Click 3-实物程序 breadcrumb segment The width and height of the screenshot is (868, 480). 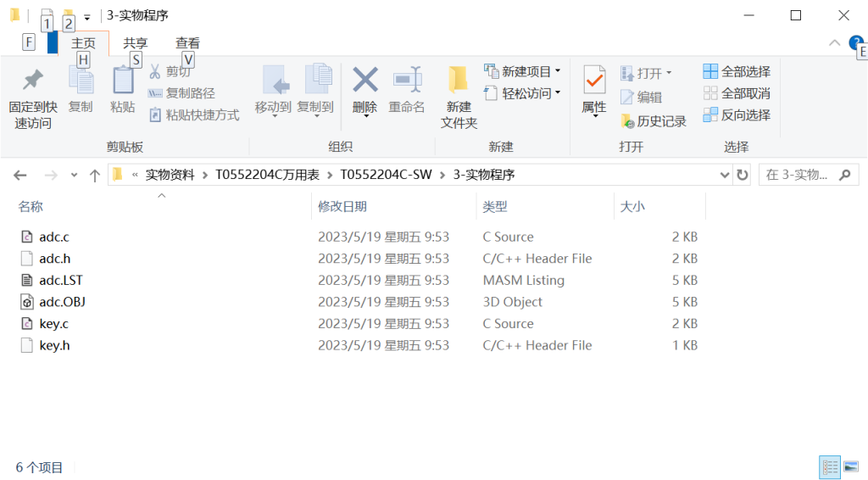coord(484,175)
